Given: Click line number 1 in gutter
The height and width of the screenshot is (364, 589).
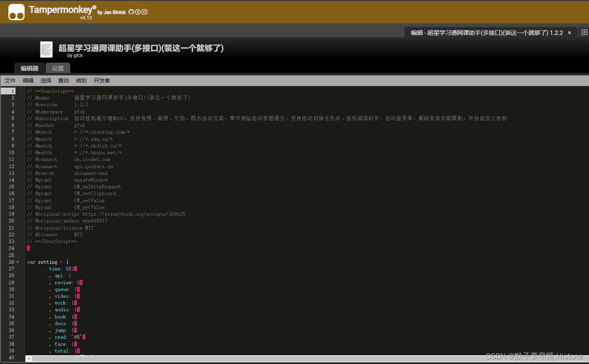Looking at the screenshot, I should (13, 91).
